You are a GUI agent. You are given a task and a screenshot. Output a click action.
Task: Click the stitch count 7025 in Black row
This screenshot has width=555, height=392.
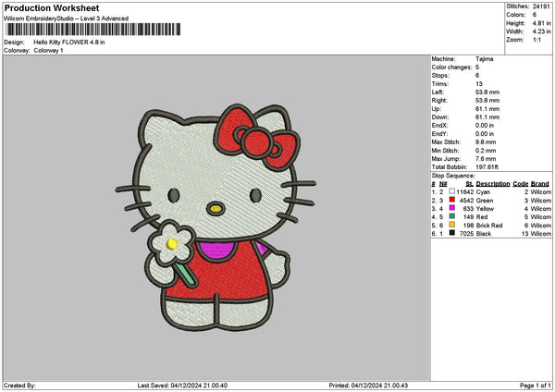click(x=466, y=234)
